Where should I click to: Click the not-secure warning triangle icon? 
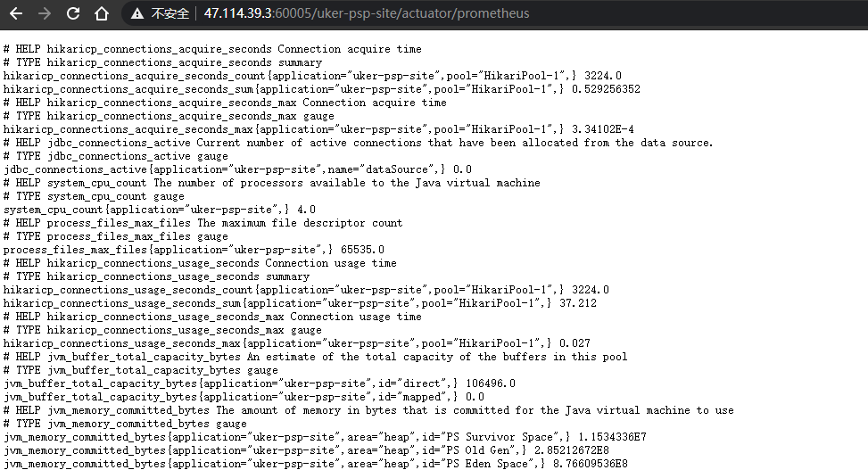[137, 13]
